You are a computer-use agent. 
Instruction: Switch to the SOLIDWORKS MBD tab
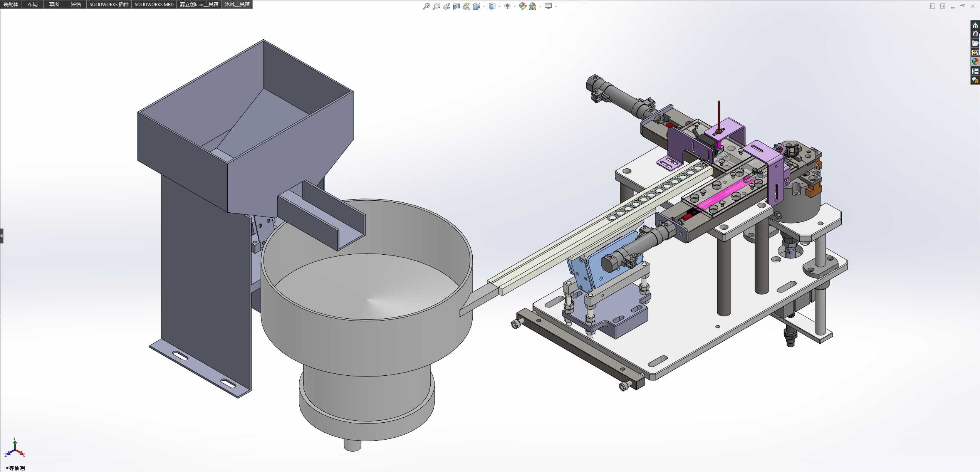click(154, 4)
